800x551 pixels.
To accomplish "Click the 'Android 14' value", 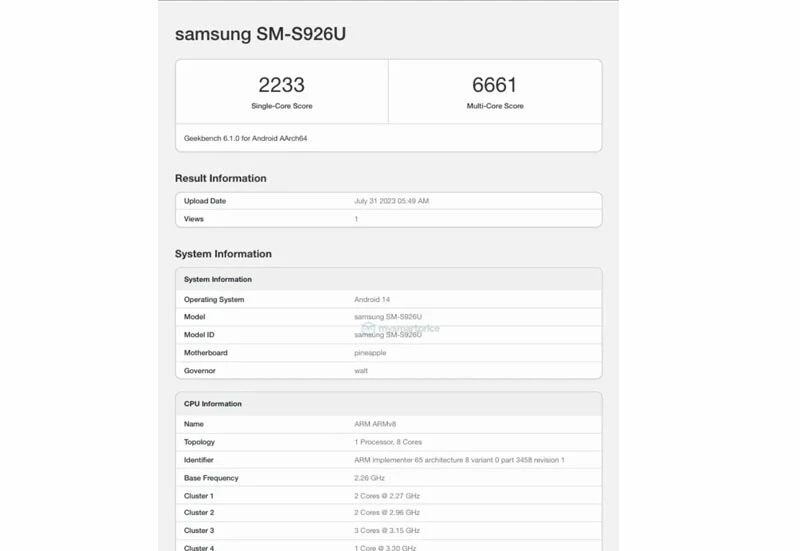I will (x=372, y=299).
